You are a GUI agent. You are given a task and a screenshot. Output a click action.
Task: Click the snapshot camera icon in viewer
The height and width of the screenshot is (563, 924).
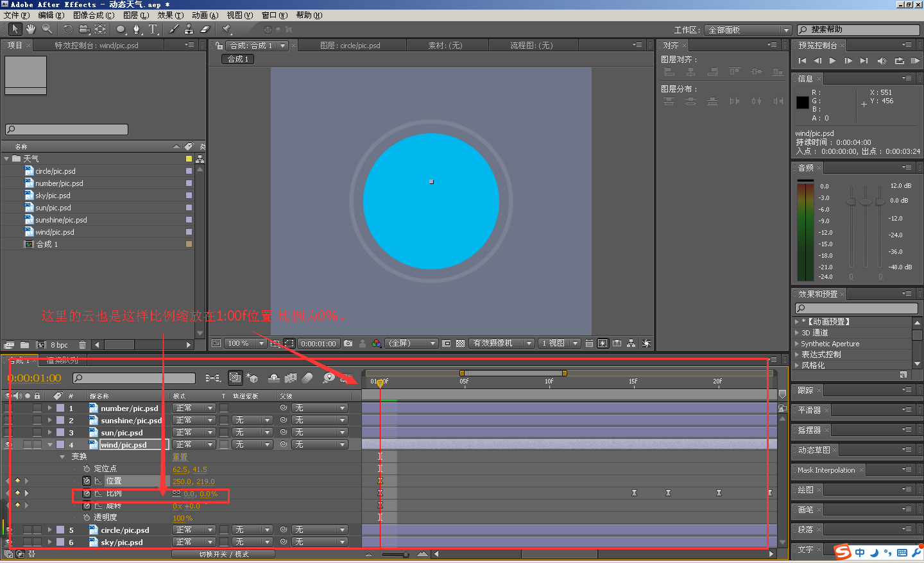(x=348, y=344)
